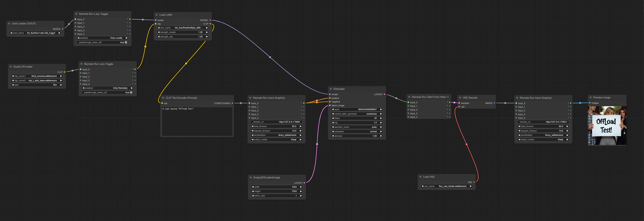
Task: Collapse the KSampler node via its title dot
Action: [x=331, y=89]
